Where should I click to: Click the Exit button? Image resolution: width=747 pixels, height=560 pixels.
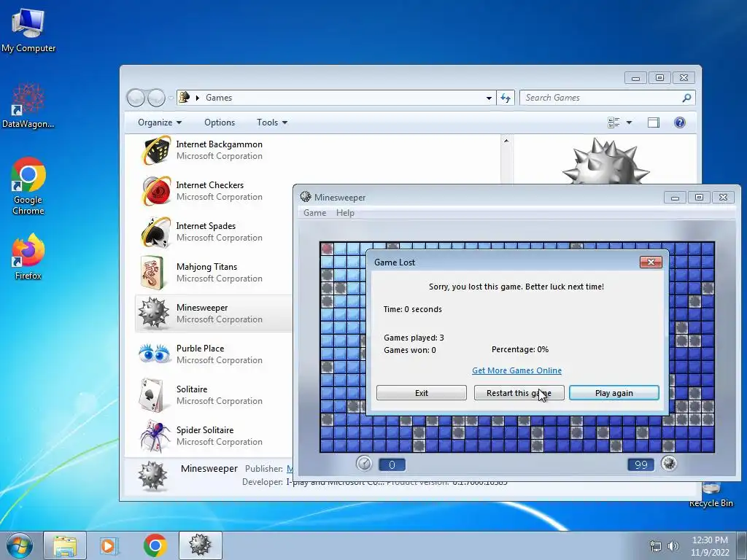[x=422, y=393]
